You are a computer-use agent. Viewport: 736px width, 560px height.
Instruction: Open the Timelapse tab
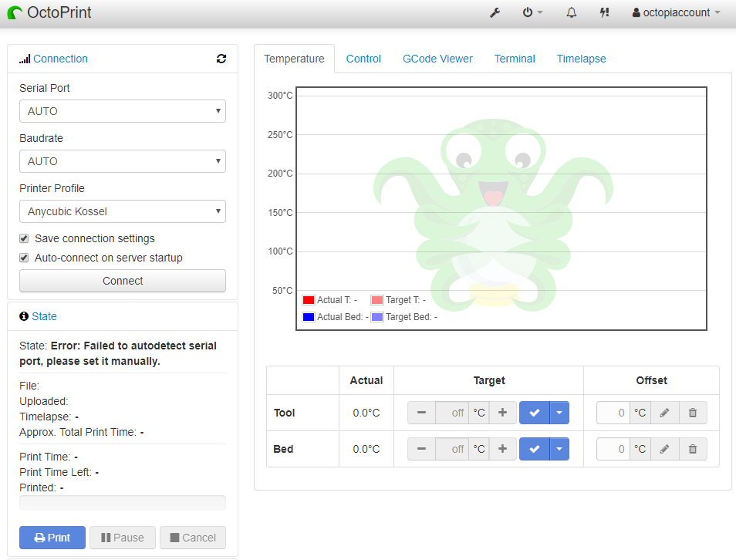(x=581, y=59)
